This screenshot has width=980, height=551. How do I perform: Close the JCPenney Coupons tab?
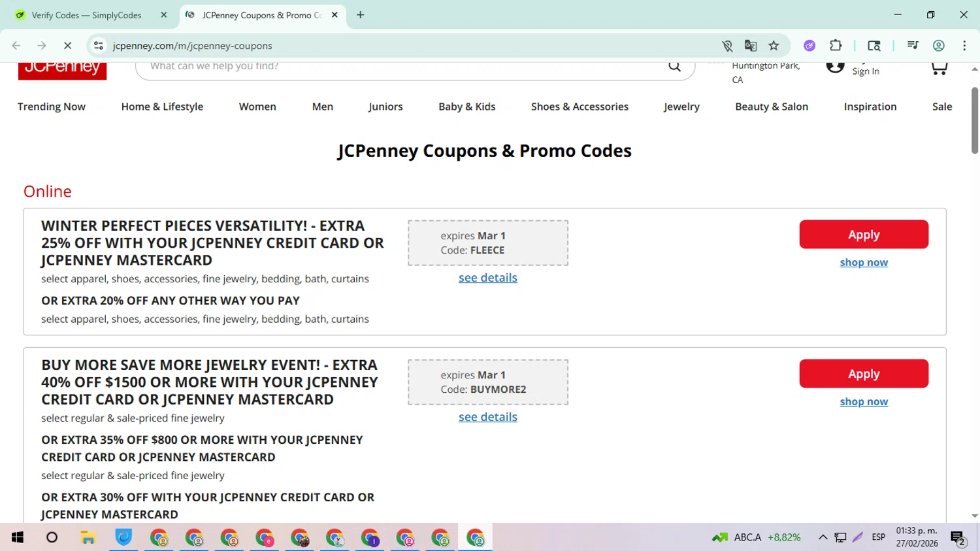click(335, 15)
